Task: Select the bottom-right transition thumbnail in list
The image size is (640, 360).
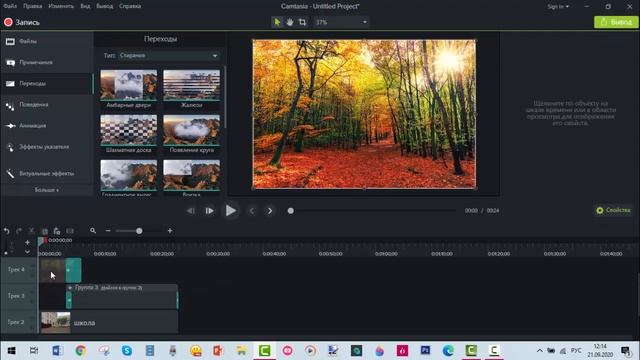Action: (x=191, y=175)
